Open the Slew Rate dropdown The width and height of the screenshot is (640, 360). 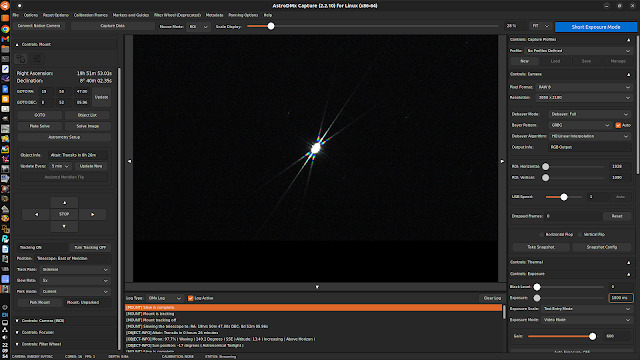click(75, 281)
